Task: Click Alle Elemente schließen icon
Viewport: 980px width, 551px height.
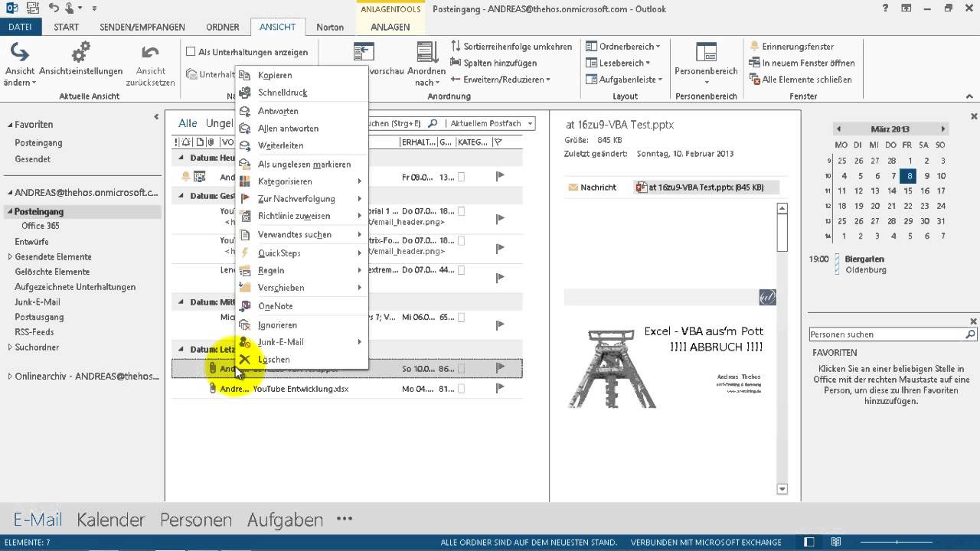Action: coord(755,80)
